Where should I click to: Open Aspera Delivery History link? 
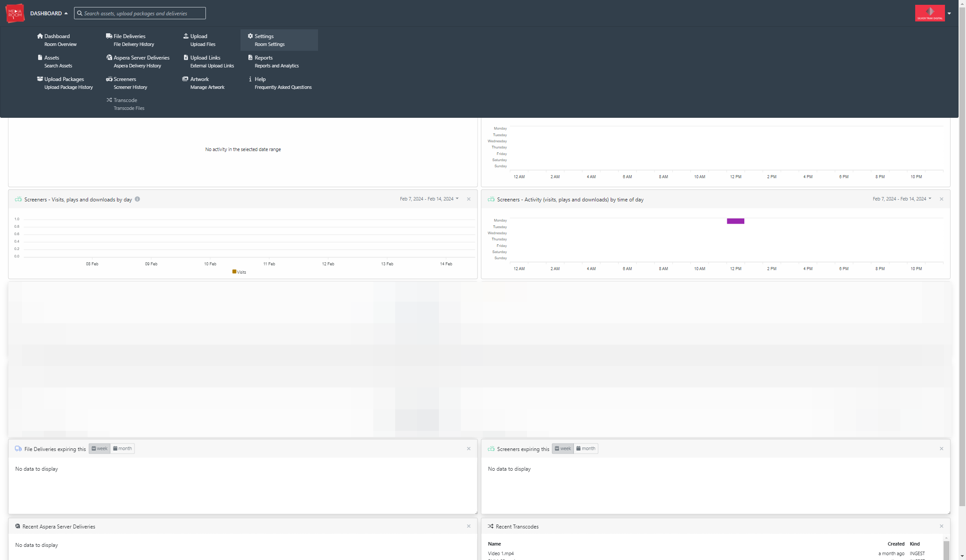click(137, 66)
